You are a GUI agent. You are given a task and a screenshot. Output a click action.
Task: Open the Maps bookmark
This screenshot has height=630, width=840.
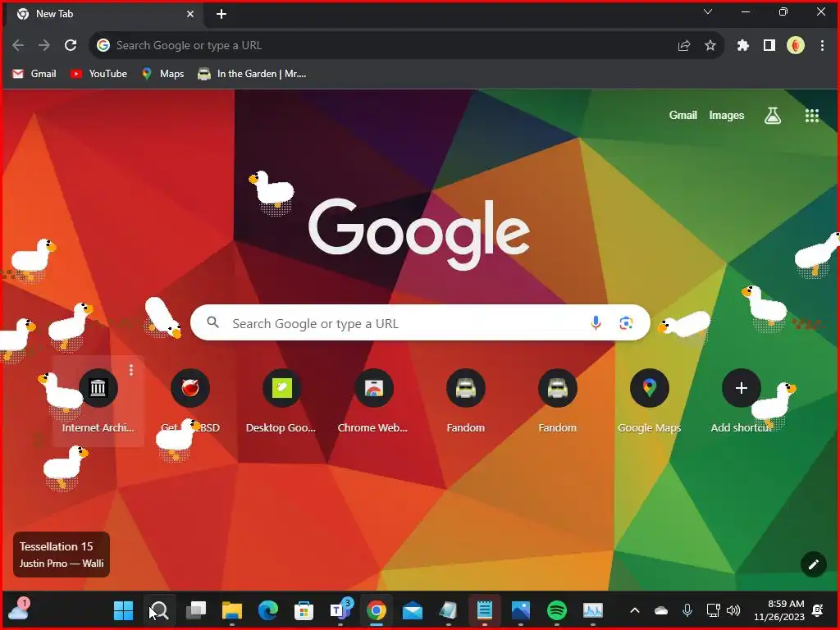pyautogui.click(x=163, y=74)
